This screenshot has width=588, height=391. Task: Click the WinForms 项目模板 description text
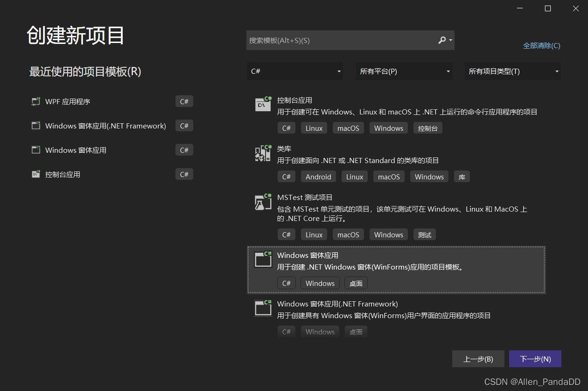click(x=371, y=267)
